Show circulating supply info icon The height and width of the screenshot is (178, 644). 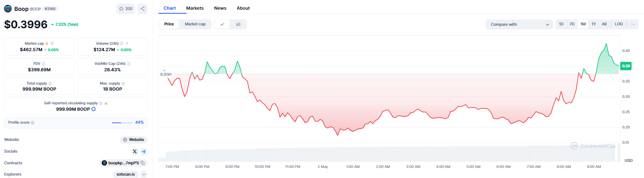pos(101,103)
